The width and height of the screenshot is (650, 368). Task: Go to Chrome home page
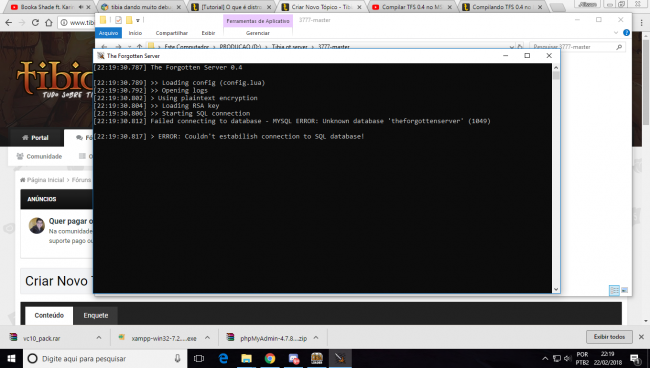click(x=49, y=22)
